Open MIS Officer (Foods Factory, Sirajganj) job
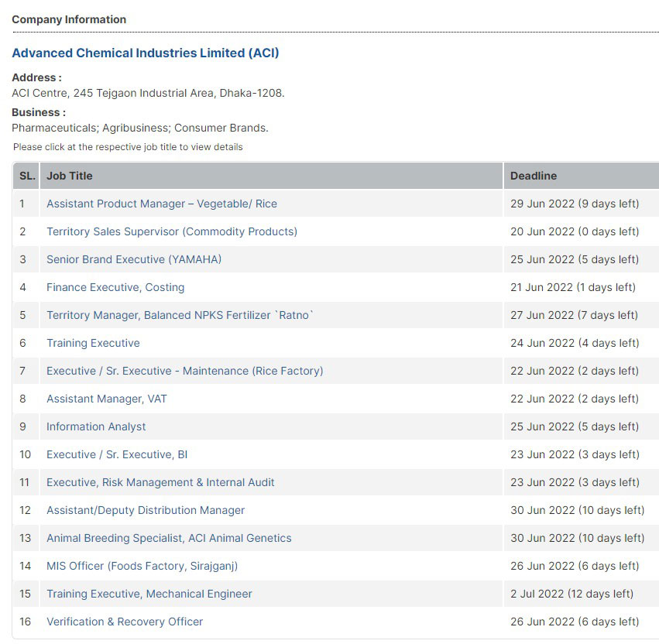The image size is (659, 644). click(142, 566)
